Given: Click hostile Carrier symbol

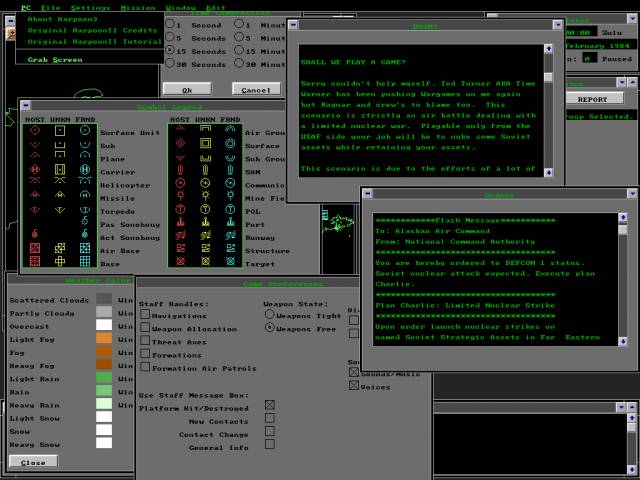Looking at the screenshot, I should pos(35,169).
